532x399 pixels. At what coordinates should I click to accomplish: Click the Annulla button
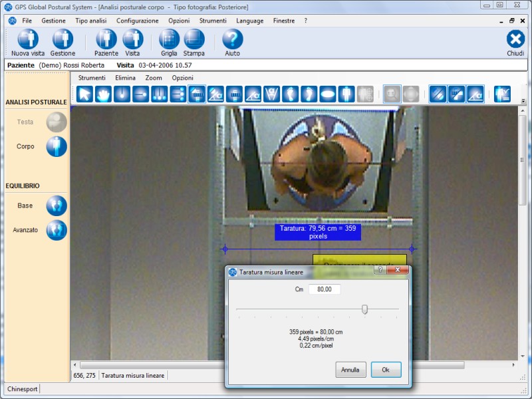(x=350, y=370)
